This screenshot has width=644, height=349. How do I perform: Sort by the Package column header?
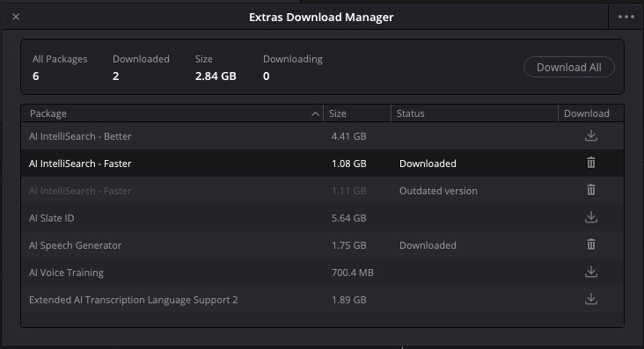(172, 113)
